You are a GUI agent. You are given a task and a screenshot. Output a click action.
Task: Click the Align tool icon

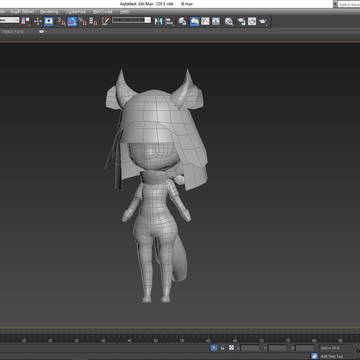click(170, 21)
